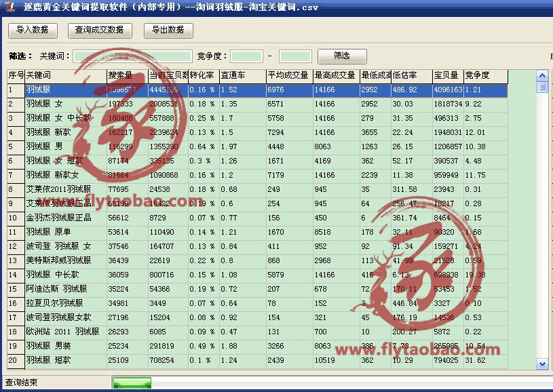Sort by the 当前宝贝数 column header
The width and height of the screenshot is (553, 392).
[x=168, y=75]
